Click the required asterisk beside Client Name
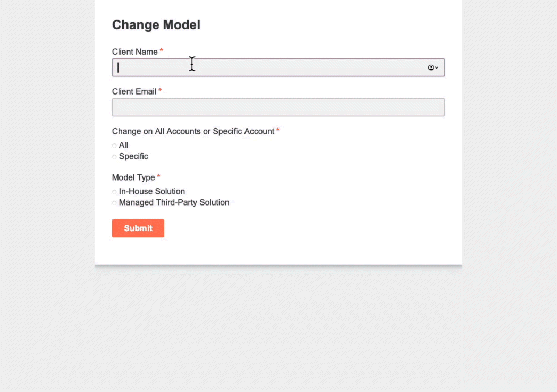Image resolution: width=557 pixels, height=392 pixels. click(x=161, y=50)
